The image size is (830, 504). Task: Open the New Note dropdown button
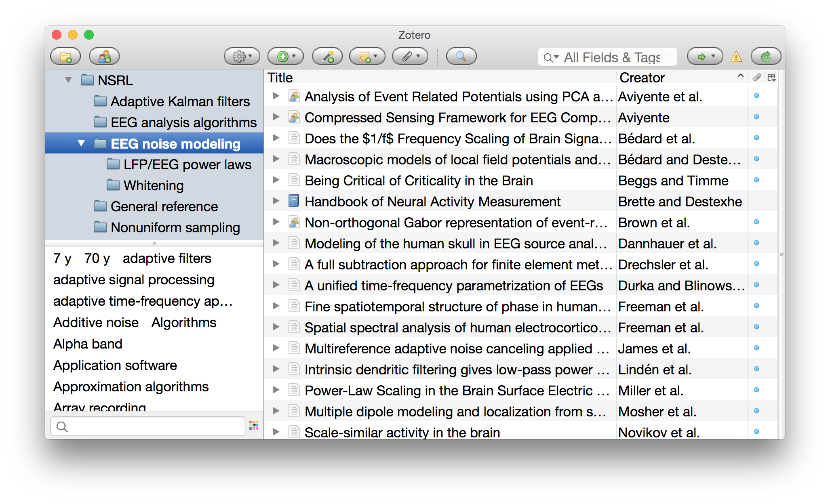(367, 57)
